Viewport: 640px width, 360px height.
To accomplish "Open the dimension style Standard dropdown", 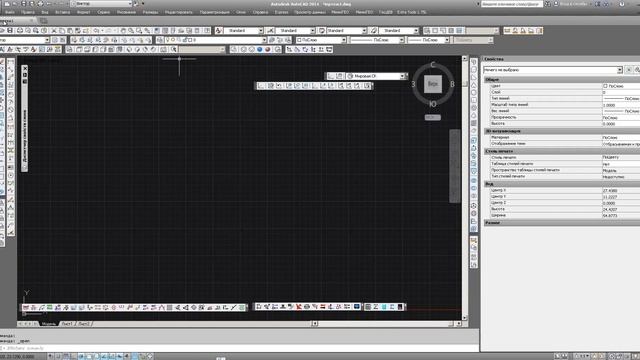I will point(295,31).
